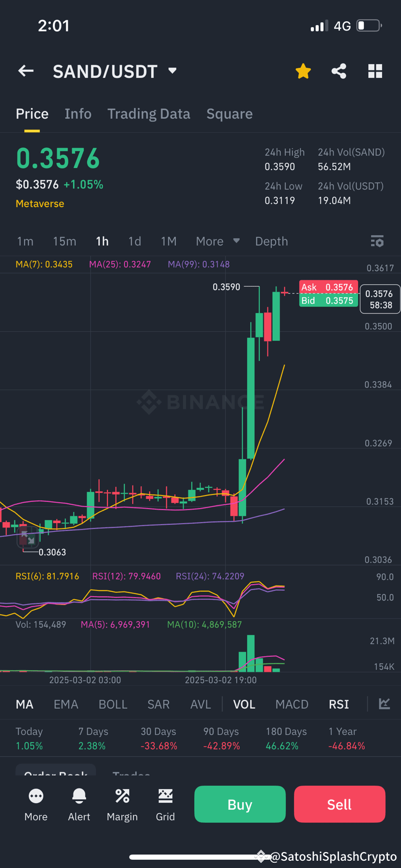The width and height of the screenshot is (401, 868).
Task: Toggle the MACD sub-indicator
Action: pyautogui.click(x=292, y=704)
